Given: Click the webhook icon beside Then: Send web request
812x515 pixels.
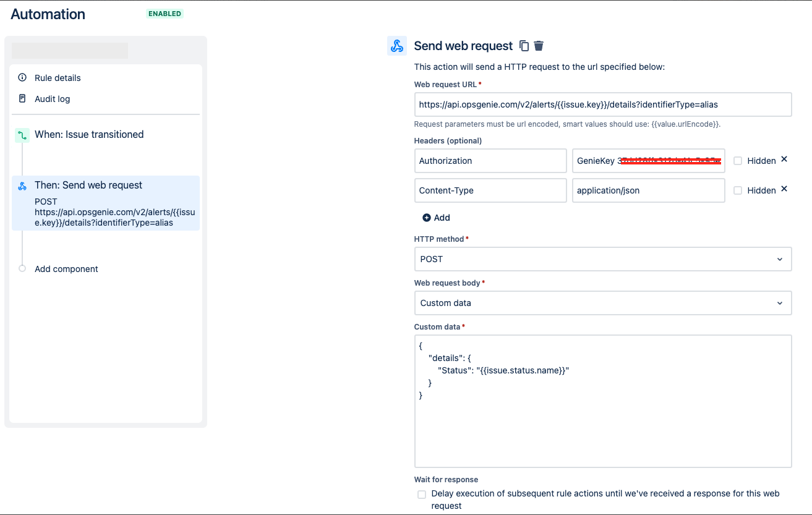Looking at the screenshot, I should pos(22,185).
